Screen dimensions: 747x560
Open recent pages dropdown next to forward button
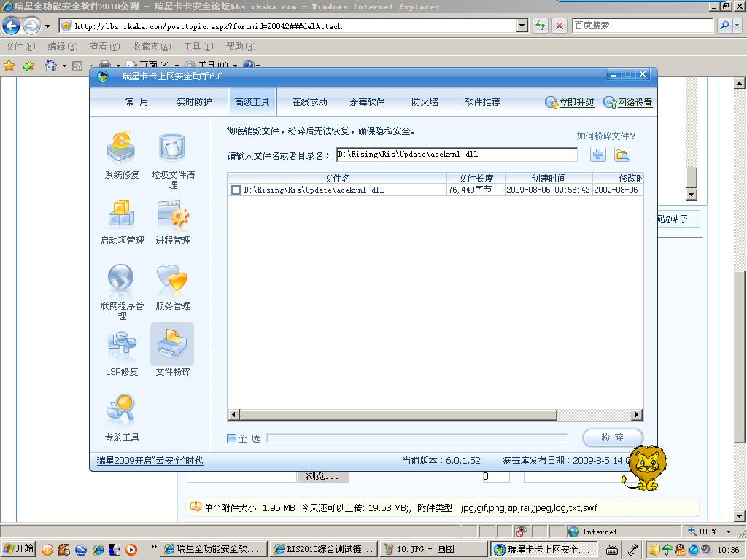[x=47, y=26]
